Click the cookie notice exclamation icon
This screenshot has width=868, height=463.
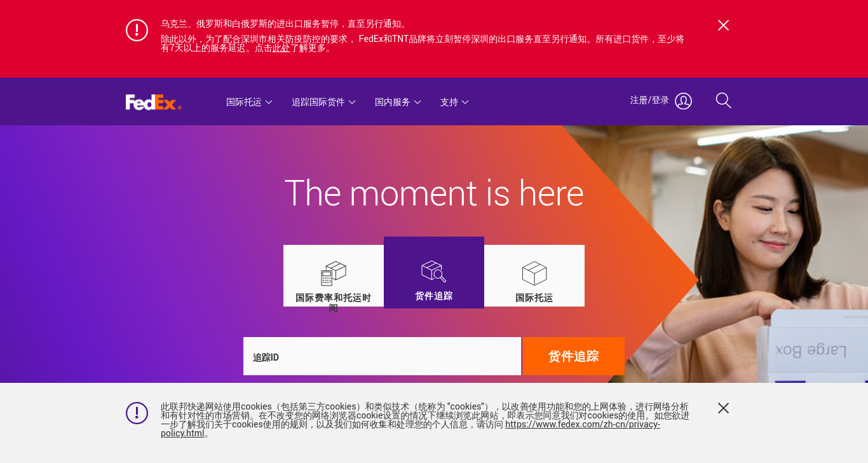pyautogui.click(x=137, y=413)
